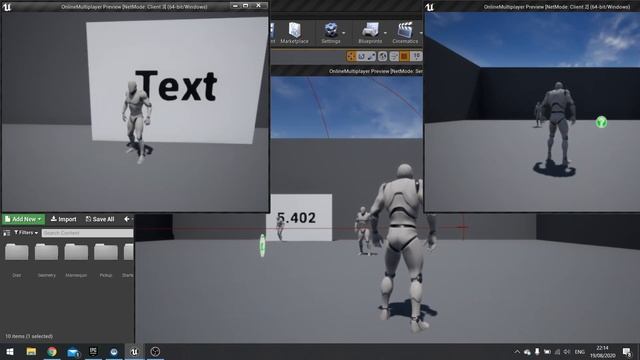Toggle grid snapping orange icon
640x360 pixels.
pos(404,56)
